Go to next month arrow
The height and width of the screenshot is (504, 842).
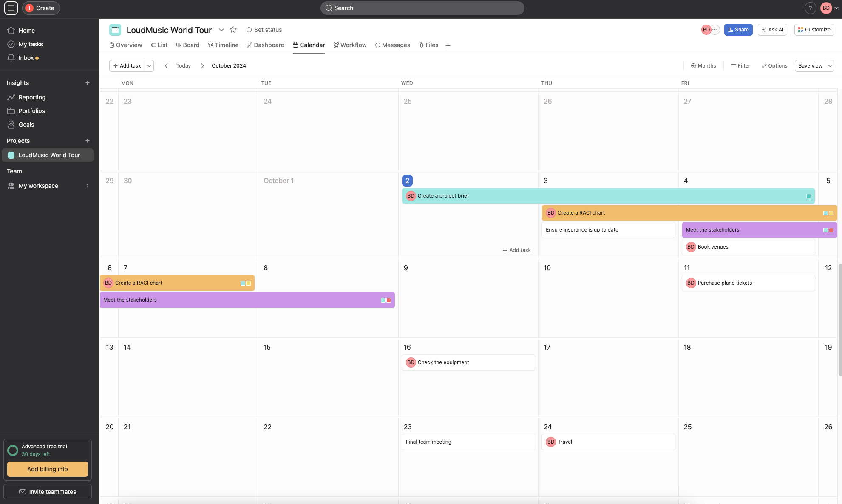[202, 66]
